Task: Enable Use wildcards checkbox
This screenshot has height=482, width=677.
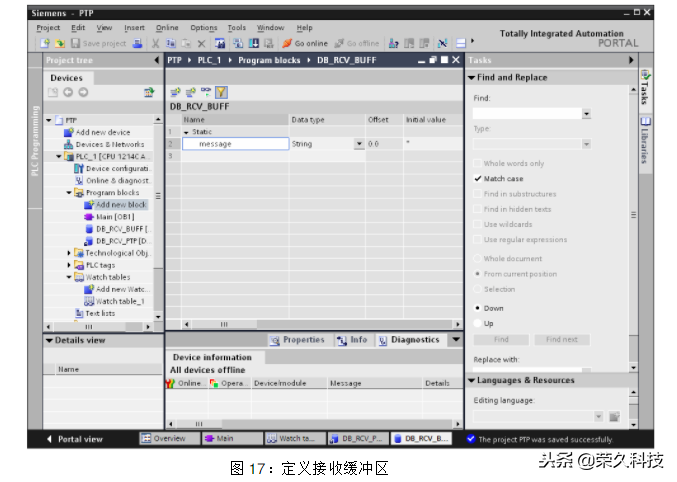Action: 477,224
